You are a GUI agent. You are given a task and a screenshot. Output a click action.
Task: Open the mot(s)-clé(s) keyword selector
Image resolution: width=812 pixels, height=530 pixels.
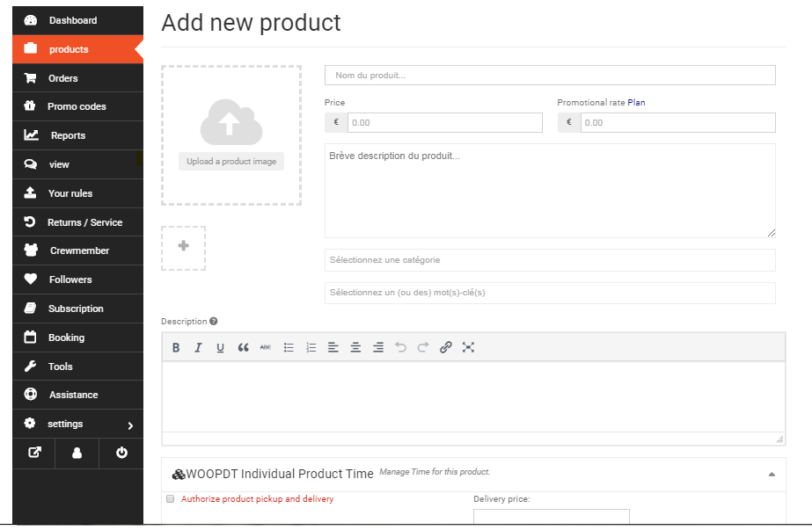point(550,293)
